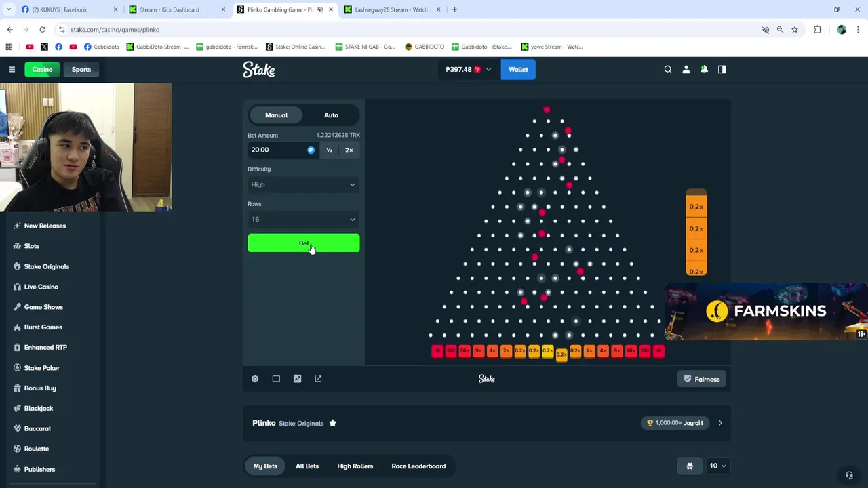Open live stats chart icon

pos(297,379)
